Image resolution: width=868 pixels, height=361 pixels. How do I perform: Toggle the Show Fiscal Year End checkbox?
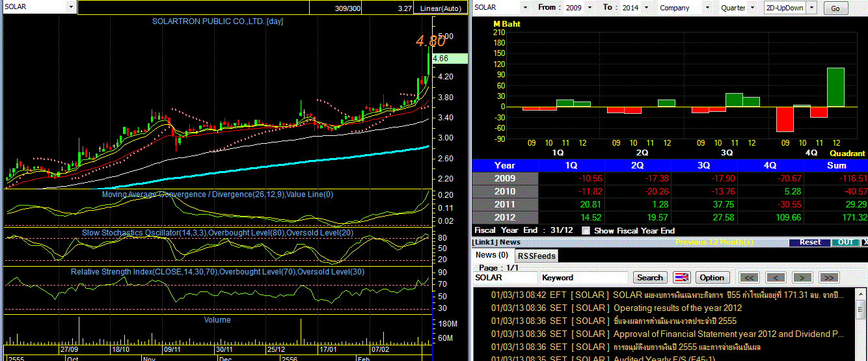pos(586,230)
